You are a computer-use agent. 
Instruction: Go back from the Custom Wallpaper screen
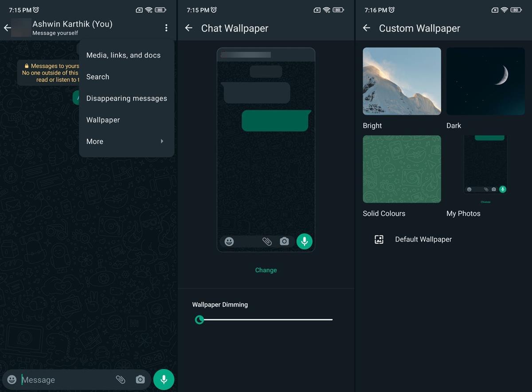(366, 28)
